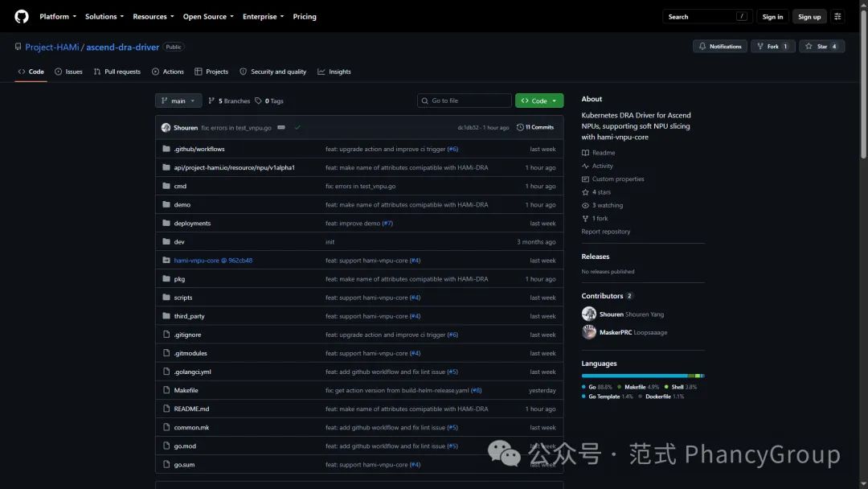Open the Readme link in About
Screen dimensions: 868x489
point(599,153)
